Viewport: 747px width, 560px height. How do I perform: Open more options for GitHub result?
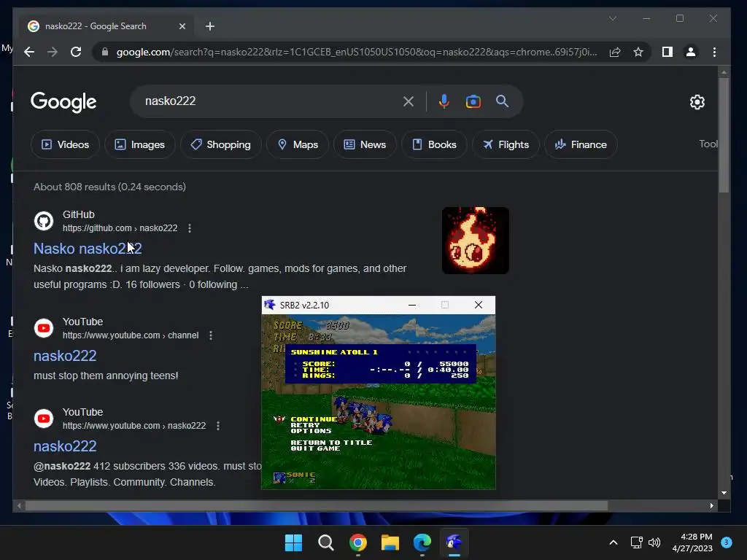pos(190,228)
